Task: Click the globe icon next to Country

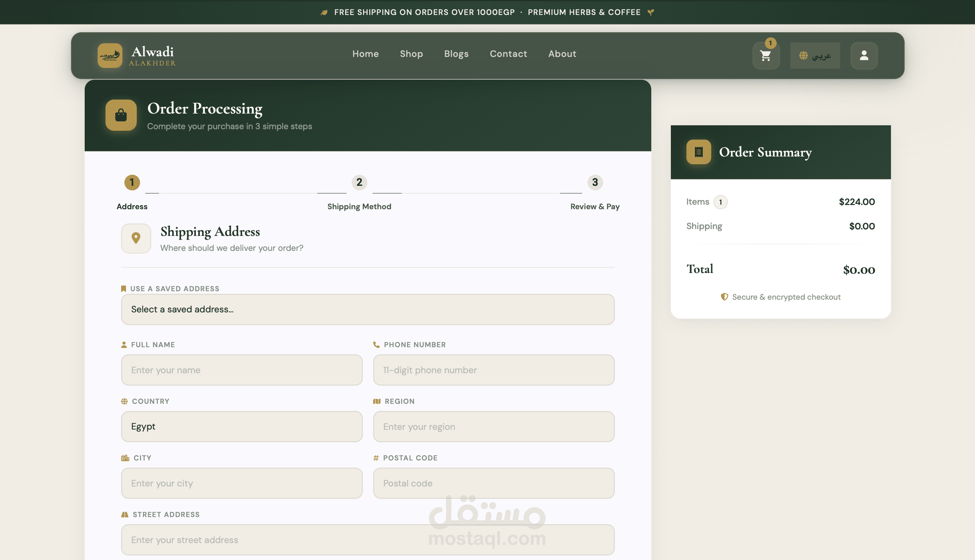Action: pos(124,401)
